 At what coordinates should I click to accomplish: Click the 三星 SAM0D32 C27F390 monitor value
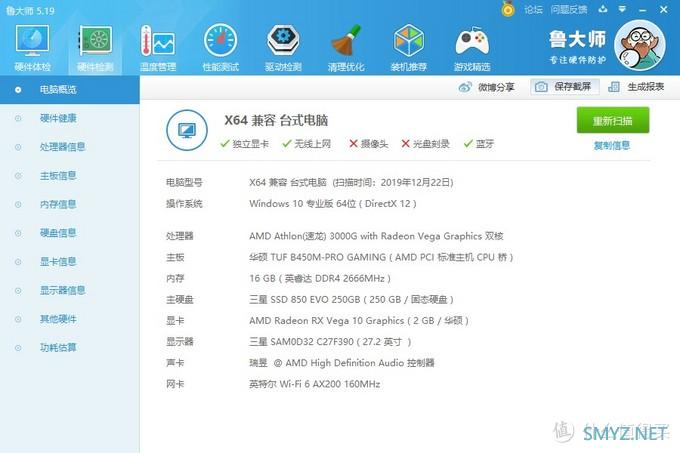[x=330, y=342]
